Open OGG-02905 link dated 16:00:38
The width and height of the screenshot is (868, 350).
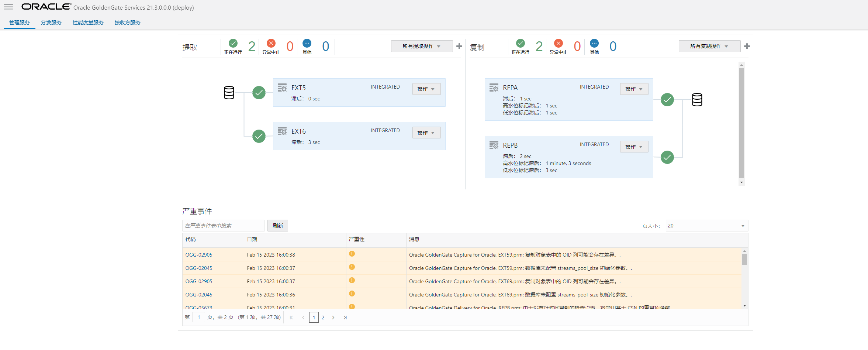point(199,255)
